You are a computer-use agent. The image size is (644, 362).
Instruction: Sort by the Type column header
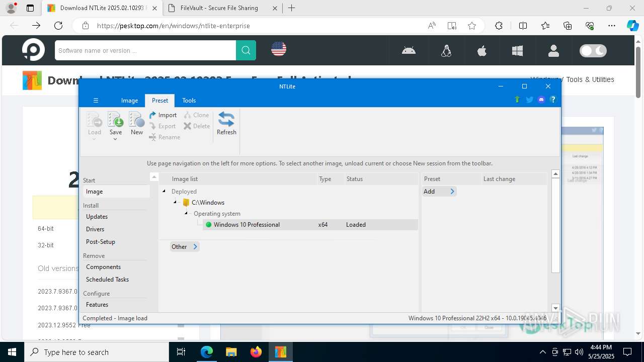[331, 179]
